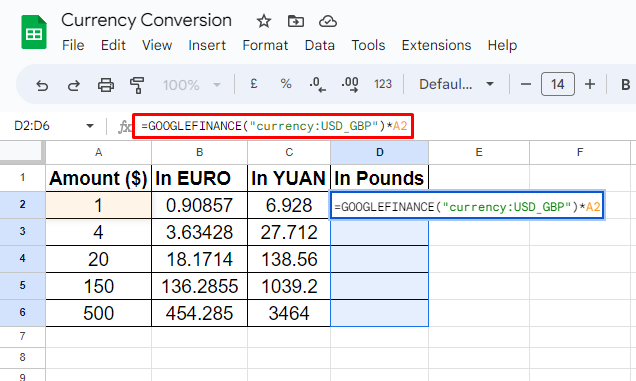This screenshot has width=636, height=381.
Task: Apply percent format with % icon
Action: [286, 84]
